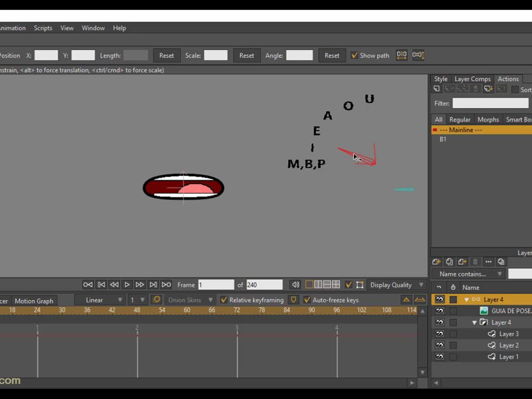This screenshot has width=532, height=399.
Task: Open the Scripts menu
Action: tap(43, 28)
